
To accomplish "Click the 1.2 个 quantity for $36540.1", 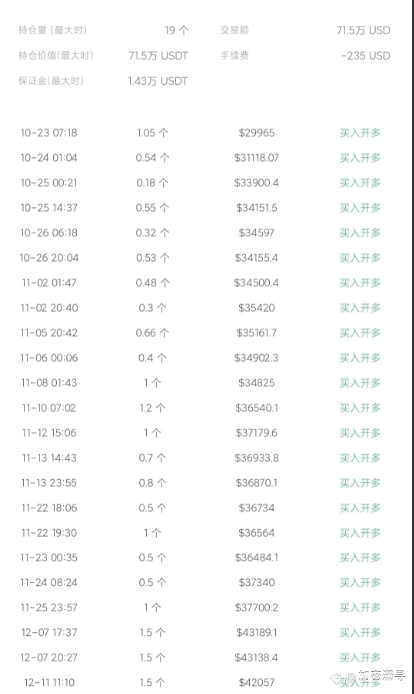I will [152, 408].
